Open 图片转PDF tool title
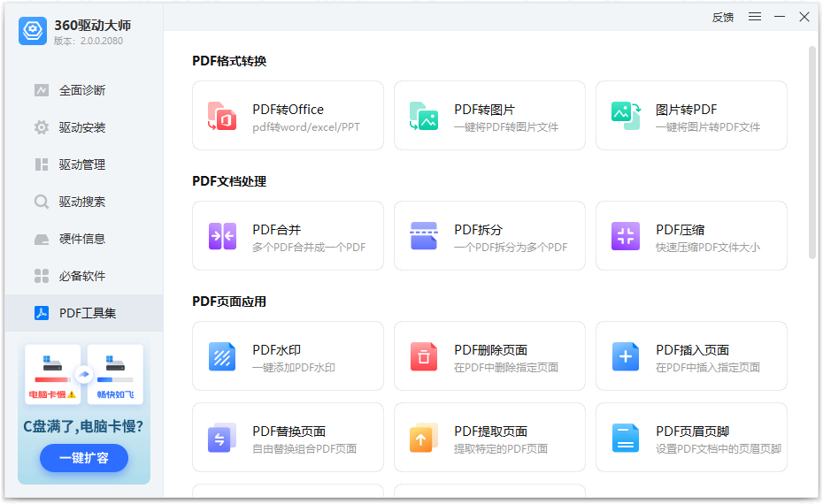823x504 pixels. click(686, 110)
